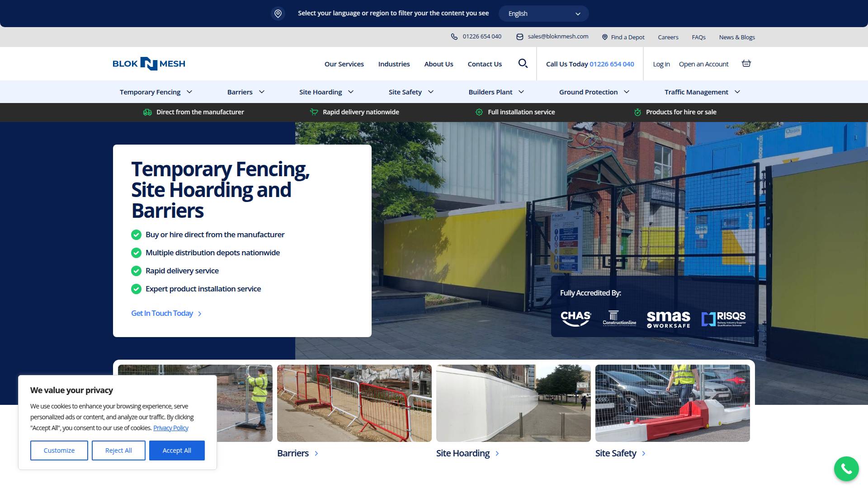Click the BLOK N MESH logo
Image resolution: width=868 pixels, height=488 pixels.
pos(149,64)
